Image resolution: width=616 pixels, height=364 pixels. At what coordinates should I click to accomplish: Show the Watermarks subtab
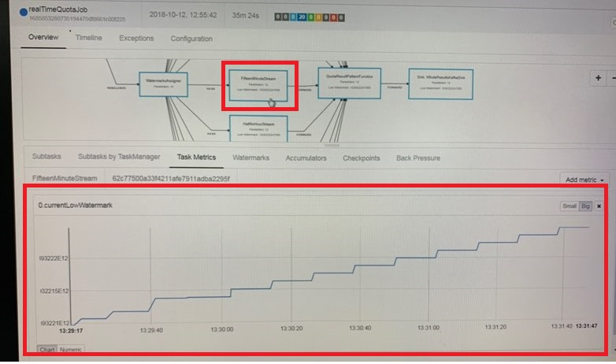[x=250, y=158]
